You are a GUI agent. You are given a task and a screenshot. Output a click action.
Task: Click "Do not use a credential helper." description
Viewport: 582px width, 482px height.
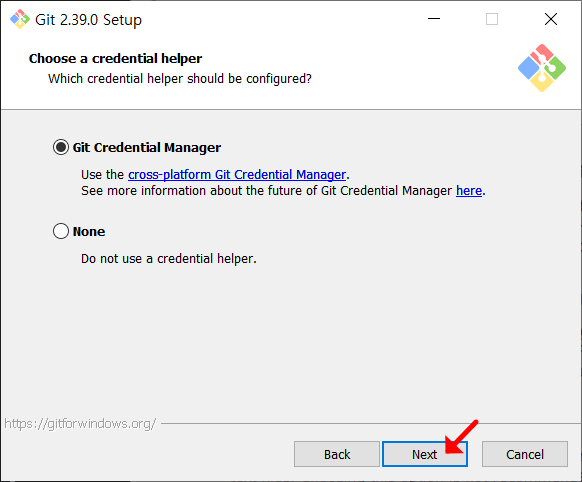tap(169, 259)
